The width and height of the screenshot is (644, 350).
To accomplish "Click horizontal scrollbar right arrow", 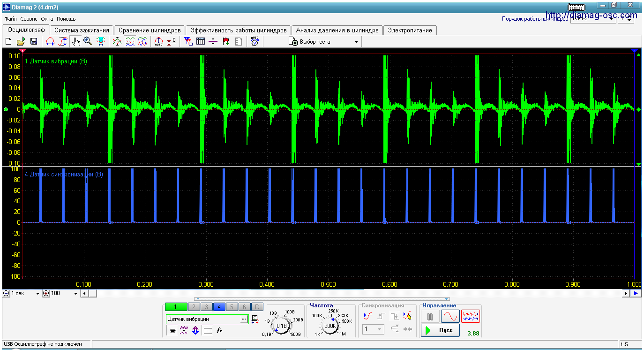I will point(625,293).
